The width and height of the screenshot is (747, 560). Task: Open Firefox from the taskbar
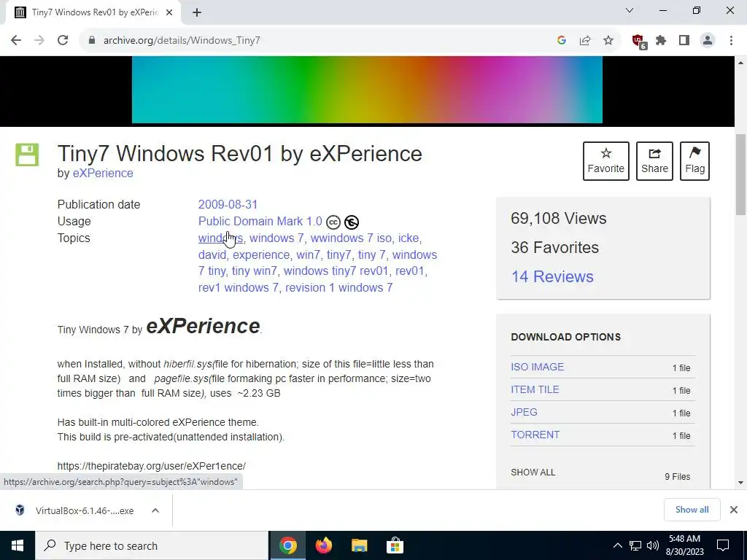click(324, 545)
